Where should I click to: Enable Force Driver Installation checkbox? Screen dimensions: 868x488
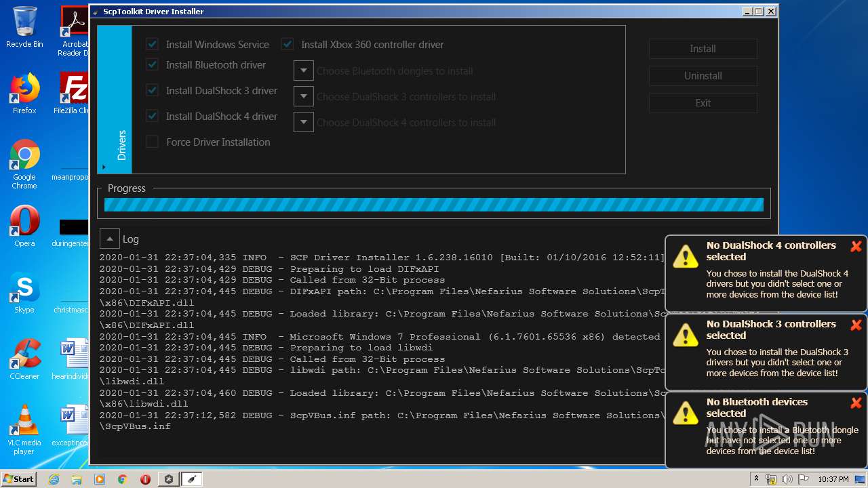pyautogui.click(x=153, y=142)
